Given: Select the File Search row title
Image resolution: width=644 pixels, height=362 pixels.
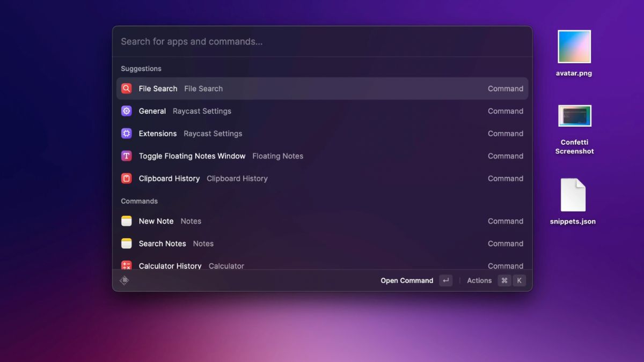Looking at the screenshot, I should click(x=158, y=88).
